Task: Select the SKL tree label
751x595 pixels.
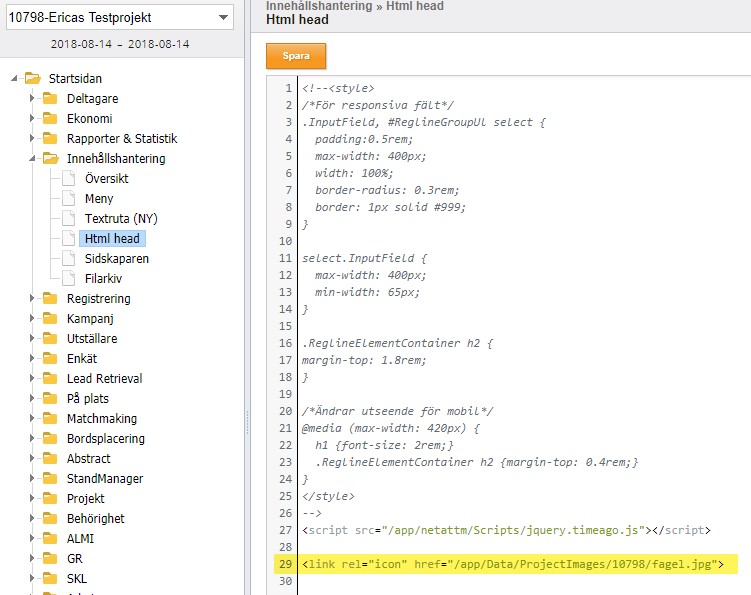Action: [77, 579]
